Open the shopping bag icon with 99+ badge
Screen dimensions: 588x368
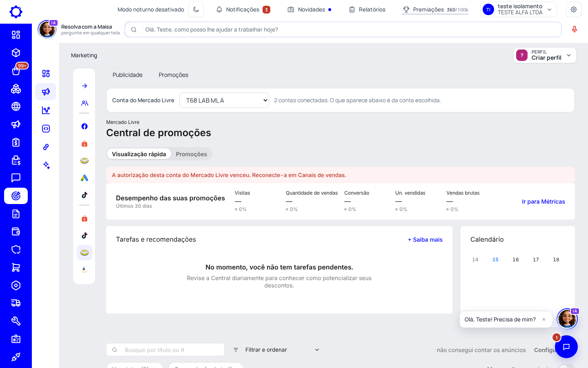point(16,71)
